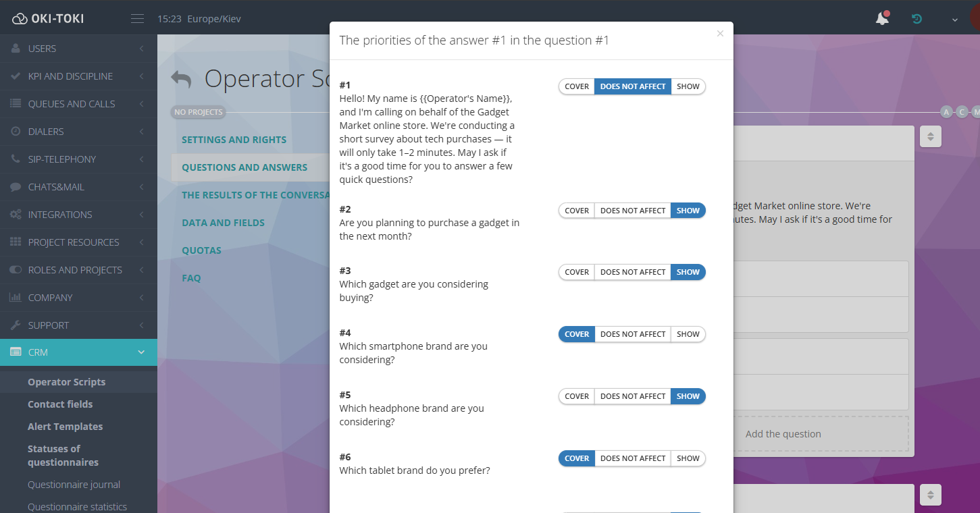Open the user account dropdown arrow

[x=955, y=20]
